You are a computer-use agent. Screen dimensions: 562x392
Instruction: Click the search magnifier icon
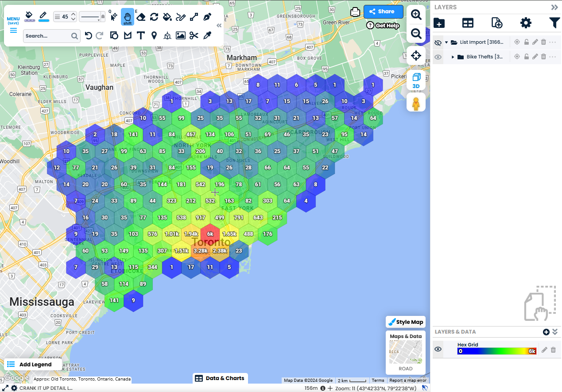75,36
